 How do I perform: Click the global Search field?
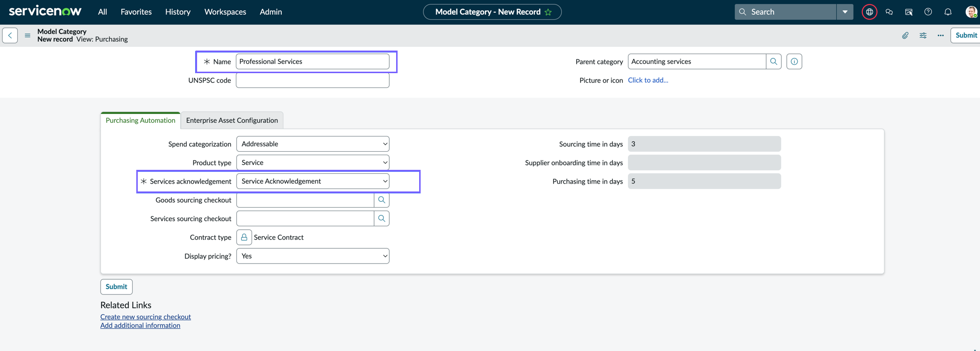click(785, 12)
